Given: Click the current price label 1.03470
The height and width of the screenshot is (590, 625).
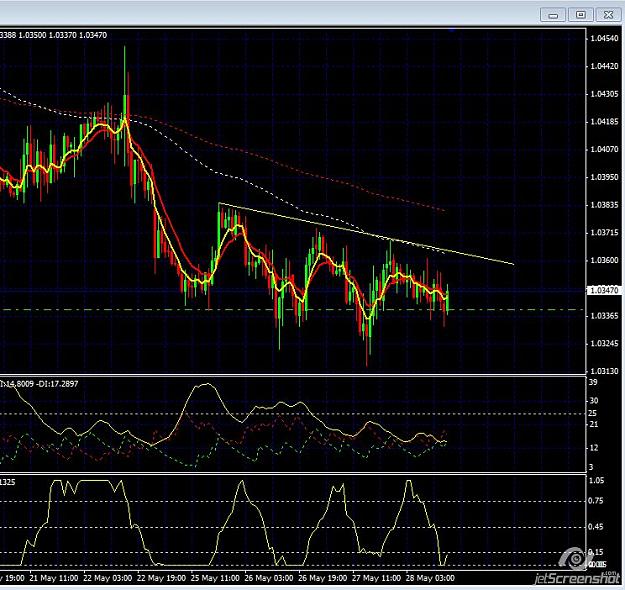Looking at the screenshot, I should click(604, 290).
